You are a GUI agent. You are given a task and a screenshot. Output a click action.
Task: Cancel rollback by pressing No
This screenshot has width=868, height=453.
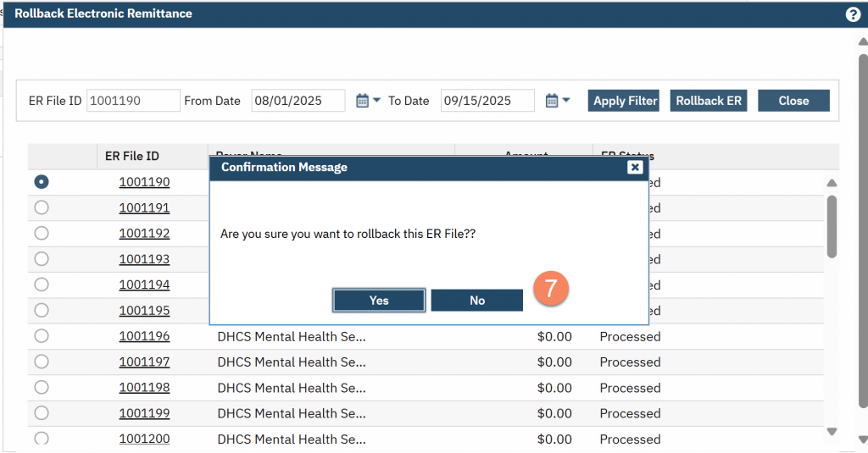pos(477,301)
